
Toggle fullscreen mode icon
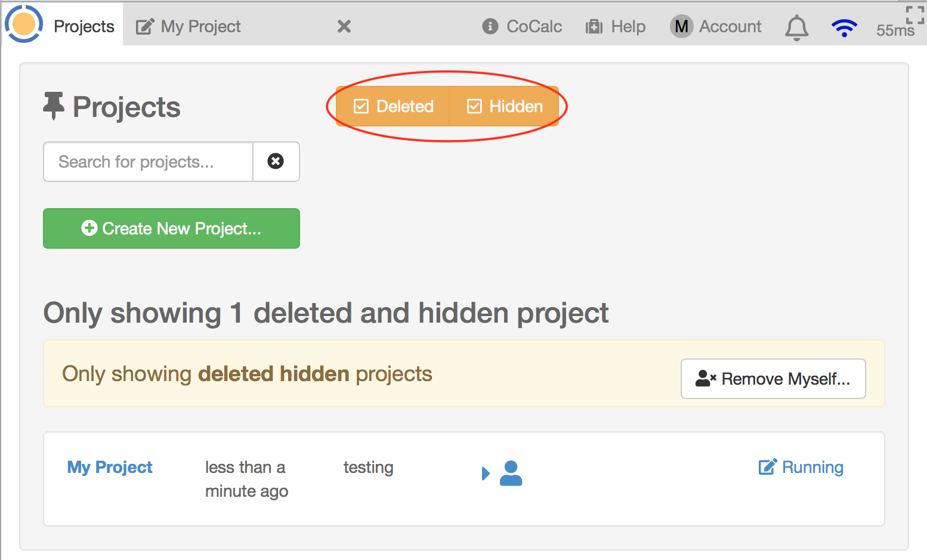click(x=914, y=14)
